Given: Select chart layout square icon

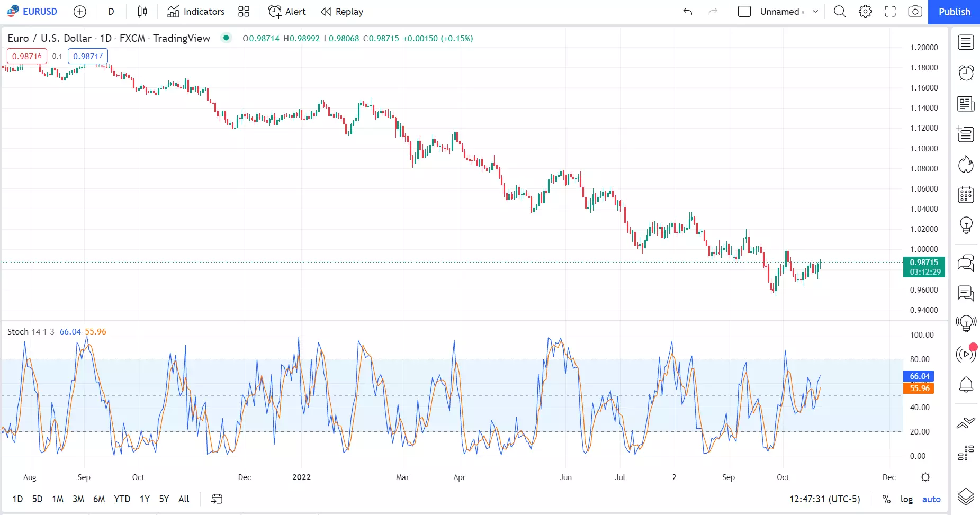Looking at the screenshot, I should [744, 12].
